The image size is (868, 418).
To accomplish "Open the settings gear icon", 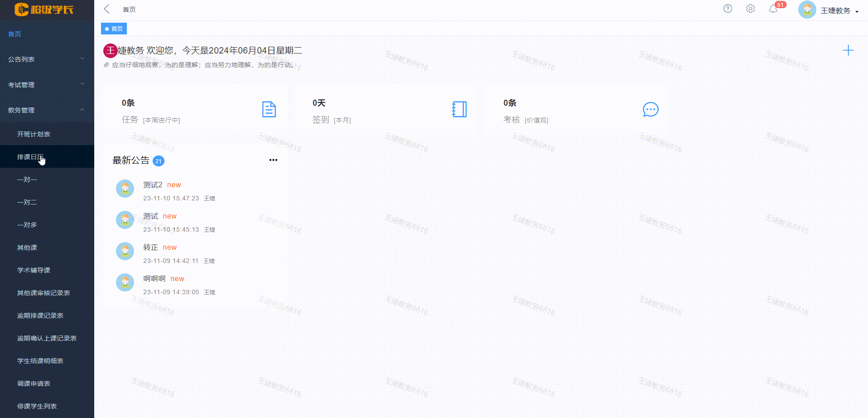I will [x=750, y=9].
